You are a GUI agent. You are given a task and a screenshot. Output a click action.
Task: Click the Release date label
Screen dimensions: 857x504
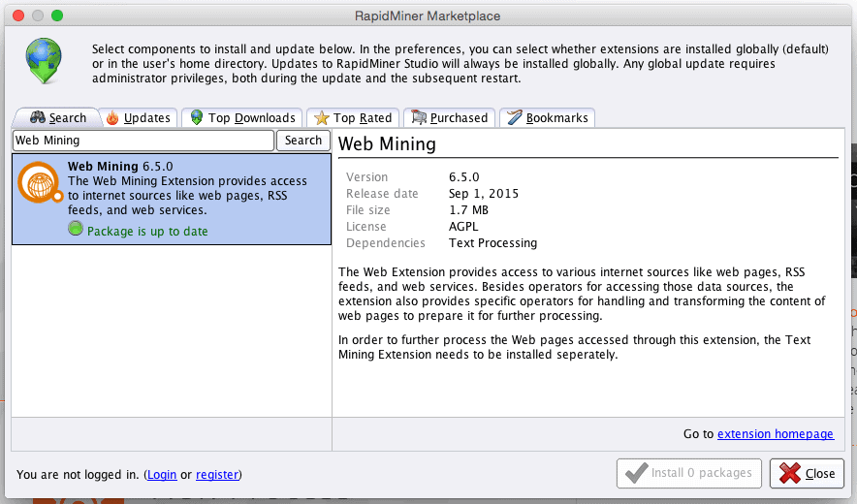(382, 194)
